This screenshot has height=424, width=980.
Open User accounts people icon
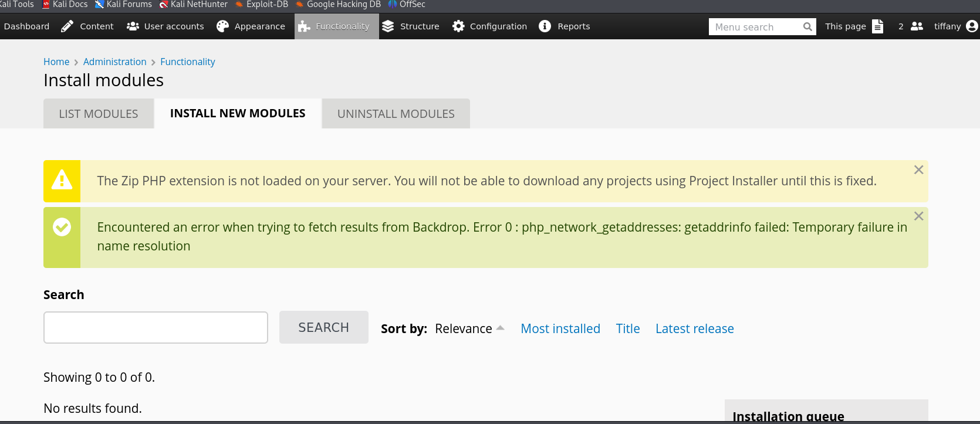(x=133, y=26)
